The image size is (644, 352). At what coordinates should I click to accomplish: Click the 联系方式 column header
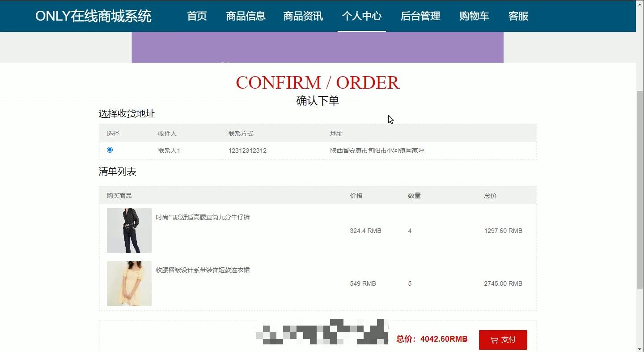(241, 133)
